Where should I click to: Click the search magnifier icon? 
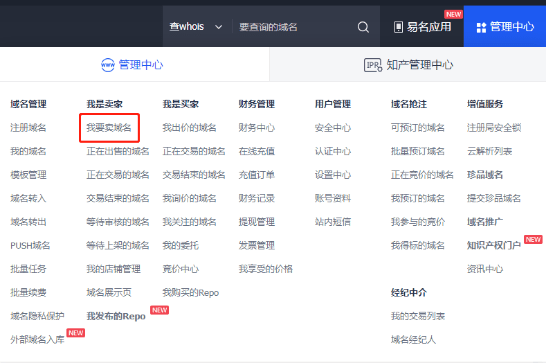363,27
